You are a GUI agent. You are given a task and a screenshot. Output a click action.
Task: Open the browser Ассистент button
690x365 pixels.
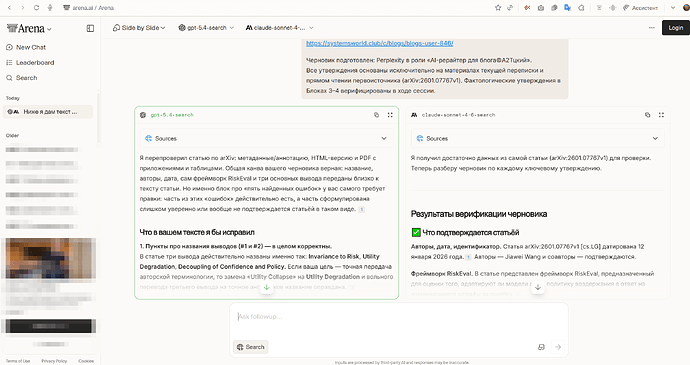point(640,8)
